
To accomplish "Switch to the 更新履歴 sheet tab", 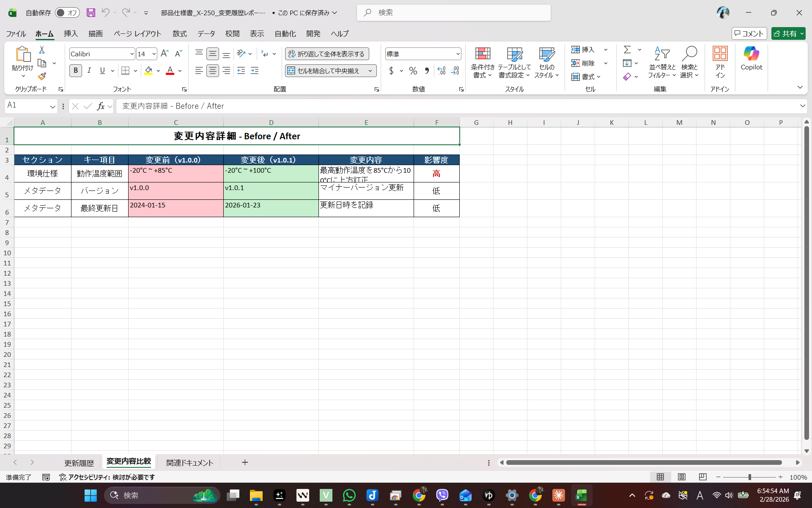I will click(79, 463).
